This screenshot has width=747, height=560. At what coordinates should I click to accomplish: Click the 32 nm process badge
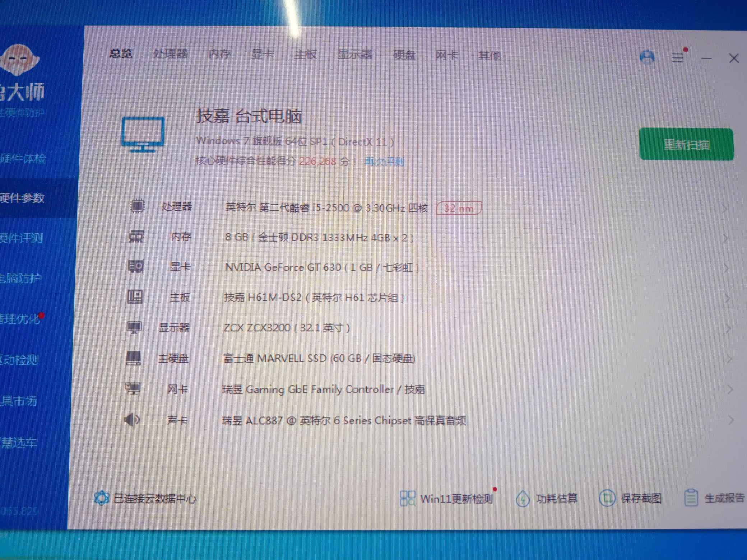[459, 208]
